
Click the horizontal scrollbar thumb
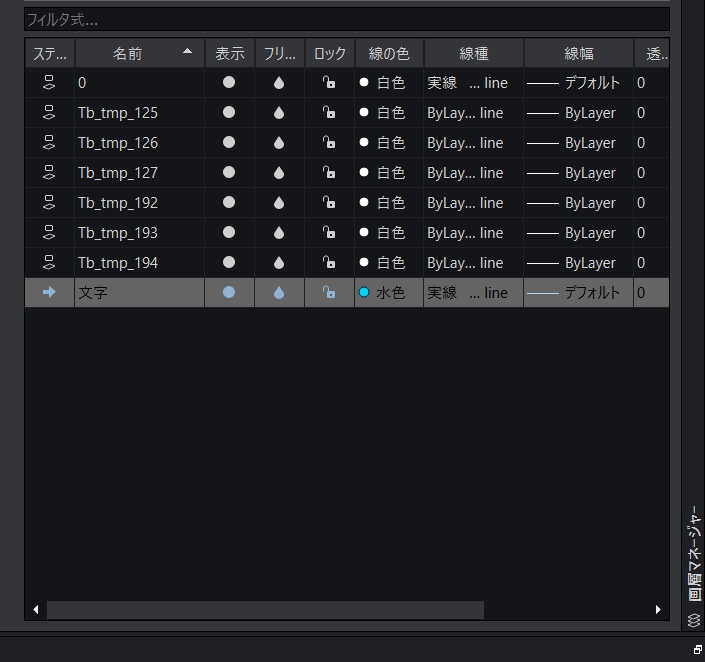(265, 610)
